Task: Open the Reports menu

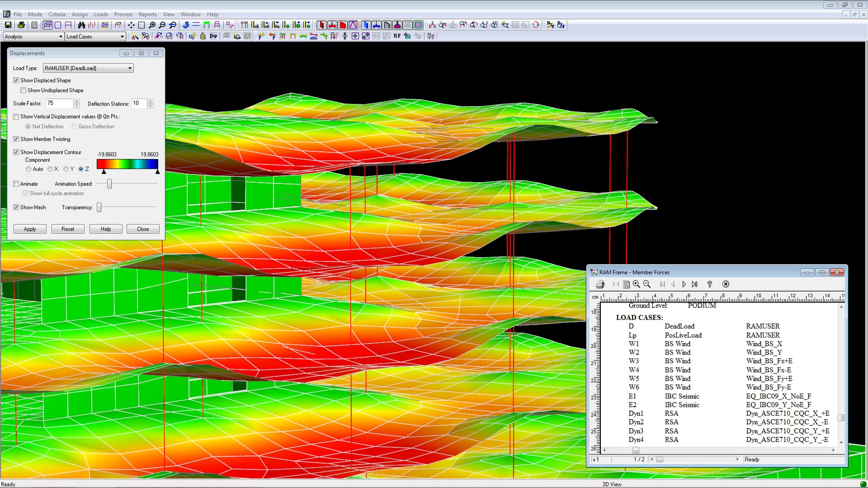Action: tap(148, 14)
